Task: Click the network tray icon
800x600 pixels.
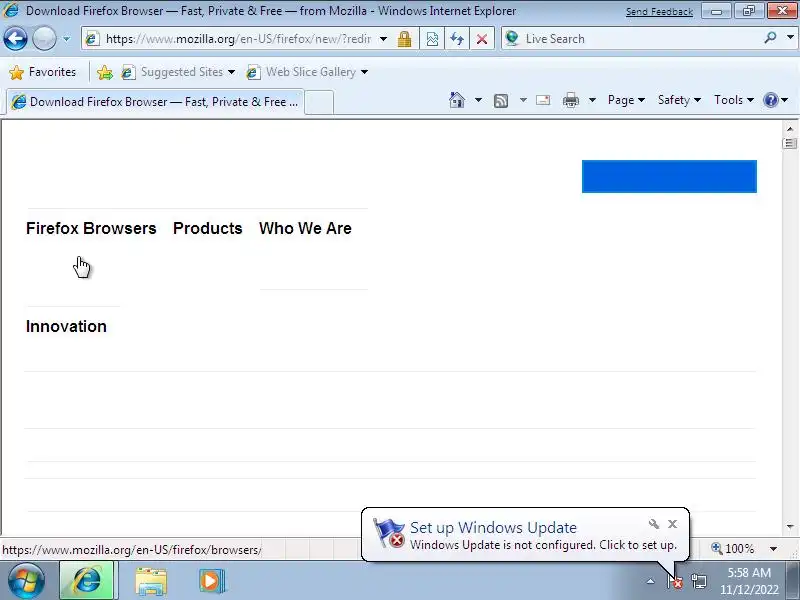Action: pyautogui.click(x=699, y=581)
